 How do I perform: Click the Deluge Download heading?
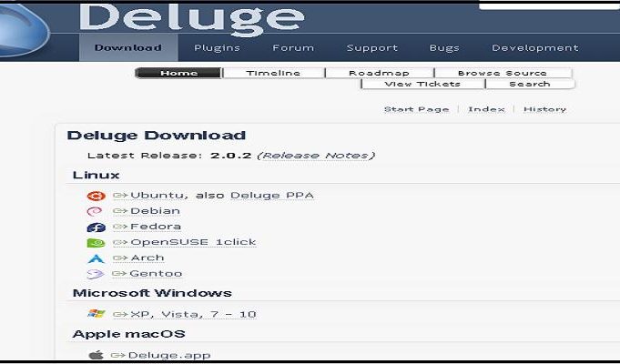point(157,136)
